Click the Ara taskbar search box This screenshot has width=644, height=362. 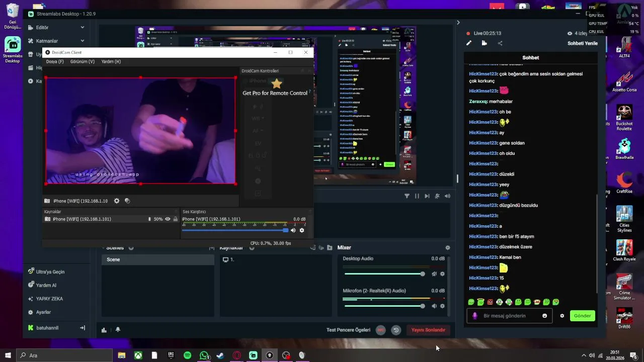[64, 355]
